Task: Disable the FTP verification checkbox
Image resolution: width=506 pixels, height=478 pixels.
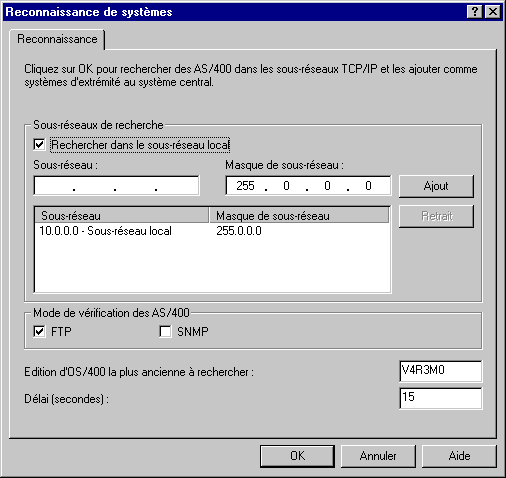Action: (x=39, y=332)
